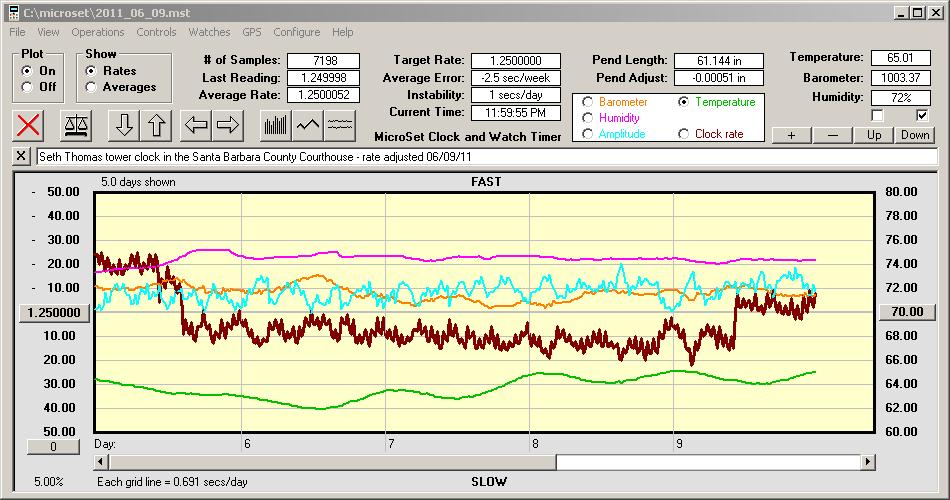Click the Day 6 axis label
Image resolution: width=950 pixels, height=500 pixels.
click(x=247, y=444)
